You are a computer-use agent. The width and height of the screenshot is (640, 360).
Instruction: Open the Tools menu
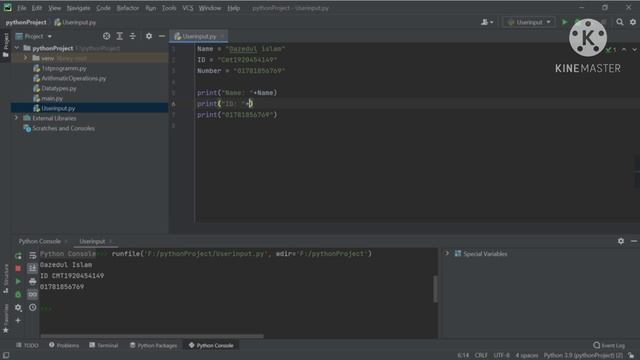[169, 8]
